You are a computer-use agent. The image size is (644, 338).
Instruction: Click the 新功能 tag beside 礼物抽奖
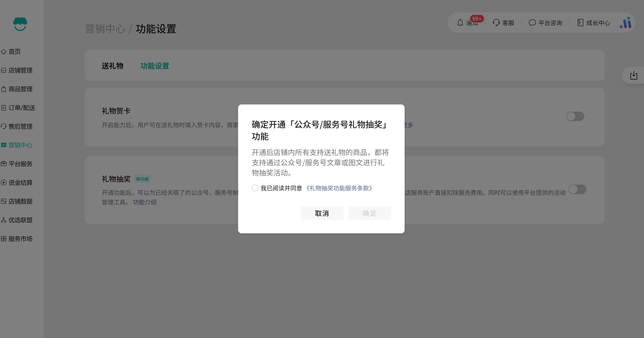142,179
